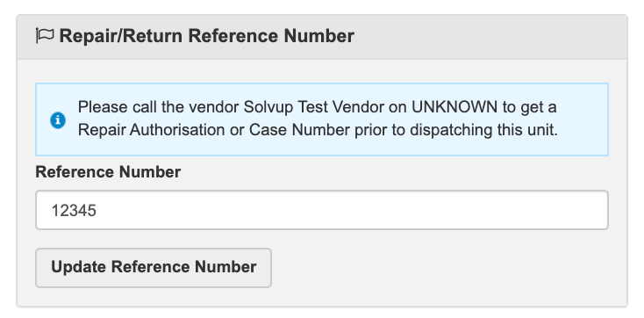Screen dimensions: 644x318
Task: Click the blue info circle icon
Action: [x=58, y=120]
